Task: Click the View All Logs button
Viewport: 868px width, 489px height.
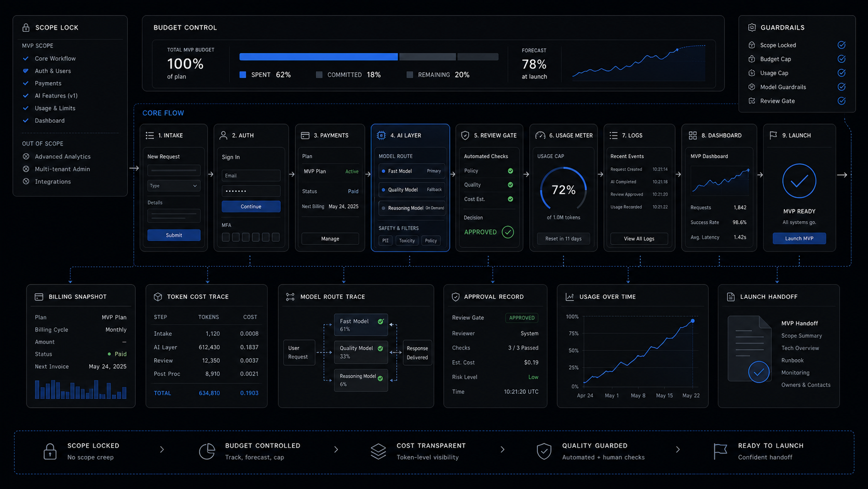Action: [639, 239]
